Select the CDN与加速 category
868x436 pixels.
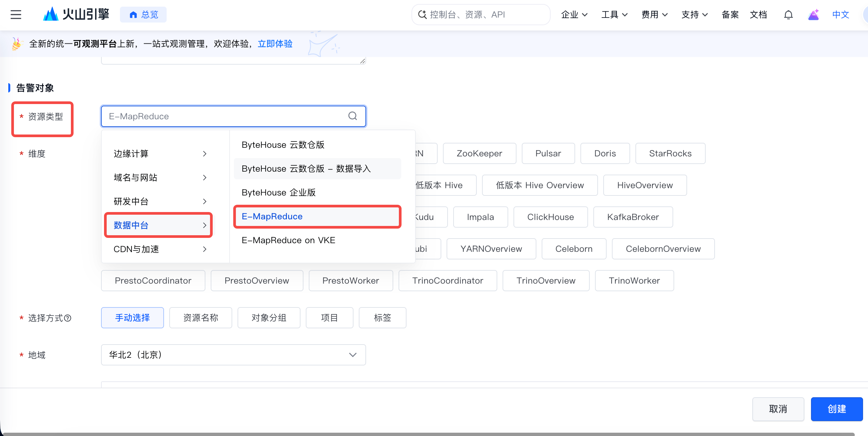pos(160,249)
